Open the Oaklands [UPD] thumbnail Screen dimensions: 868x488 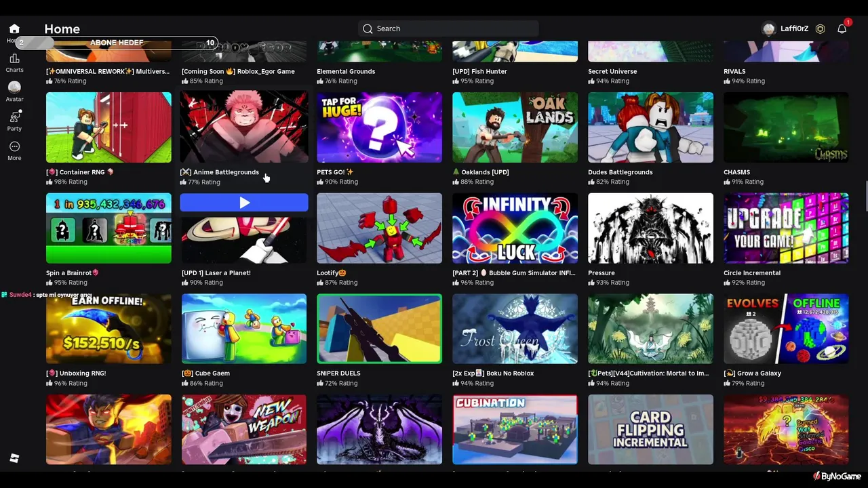click(x=515, y=127)
